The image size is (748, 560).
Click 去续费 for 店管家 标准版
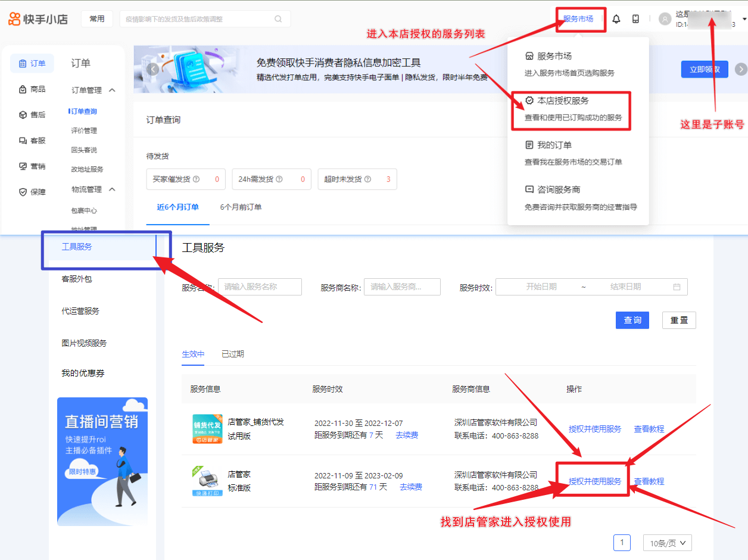pyautogui.click(x=411, y=487)
